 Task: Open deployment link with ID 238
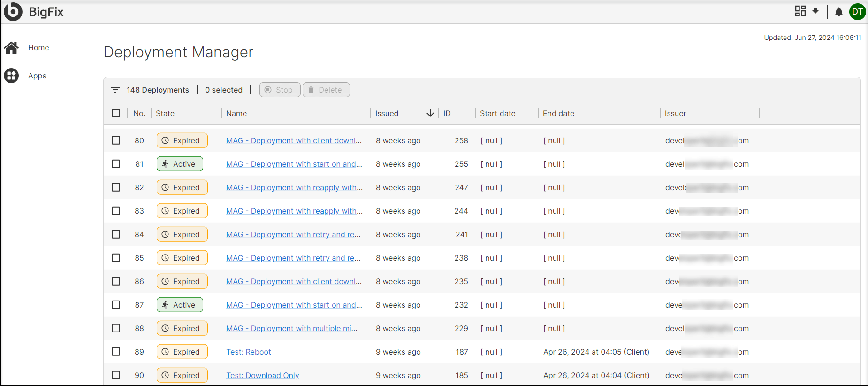[x=293, y=258]
